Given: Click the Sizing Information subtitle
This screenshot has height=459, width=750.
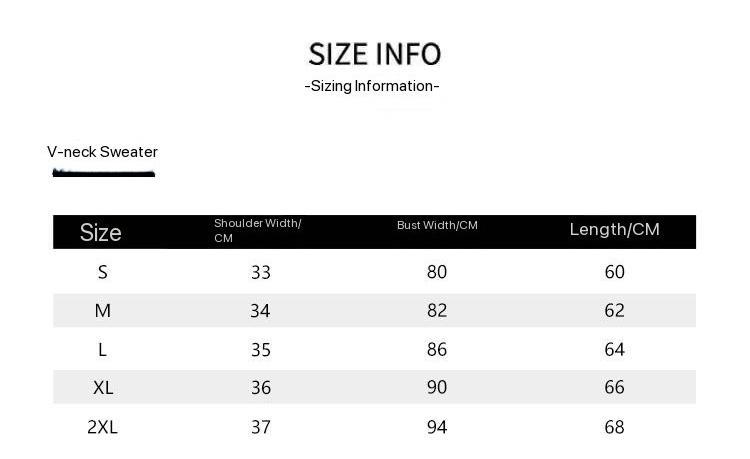Looking at the screenshot, I should (372, 86).
